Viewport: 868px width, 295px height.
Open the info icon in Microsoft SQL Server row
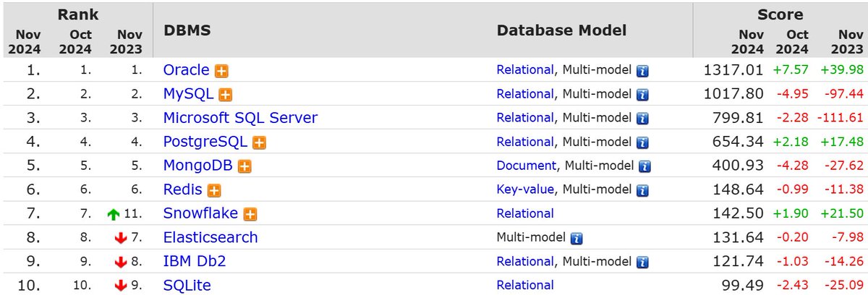pyautogui.click(x=642, y=119)
